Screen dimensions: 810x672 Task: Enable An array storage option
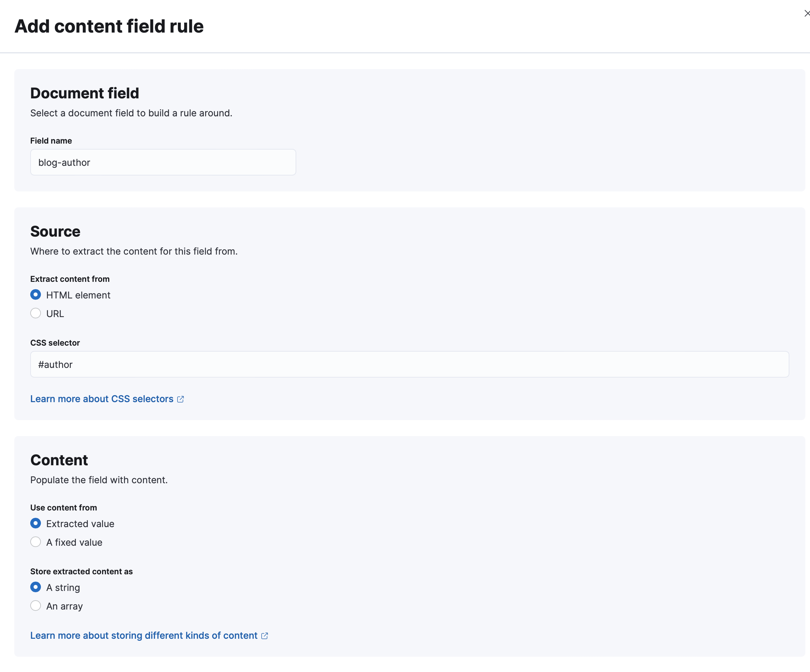36,606
